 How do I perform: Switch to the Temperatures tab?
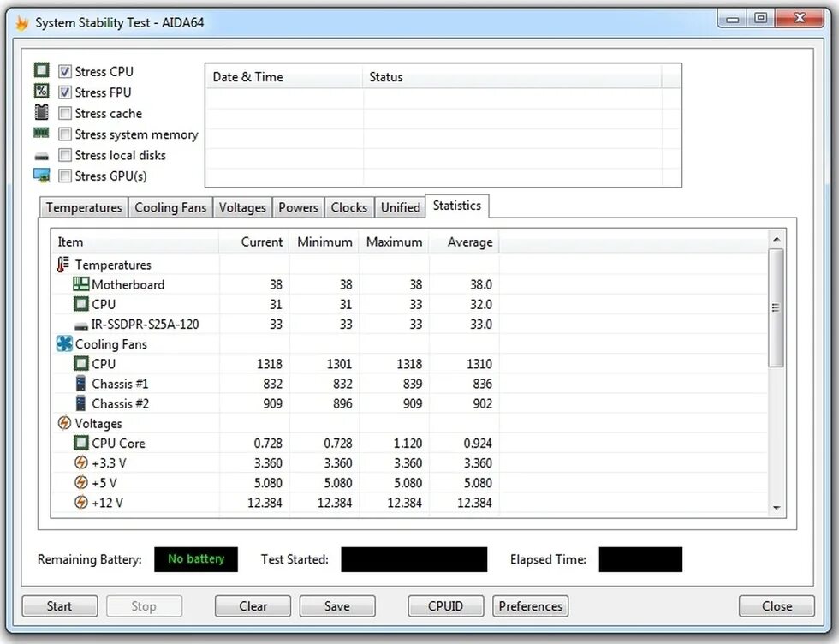[x=84, y=207]
